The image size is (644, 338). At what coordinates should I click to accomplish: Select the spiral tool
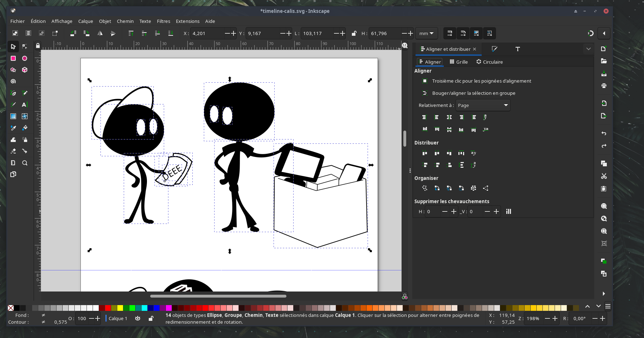13,82
